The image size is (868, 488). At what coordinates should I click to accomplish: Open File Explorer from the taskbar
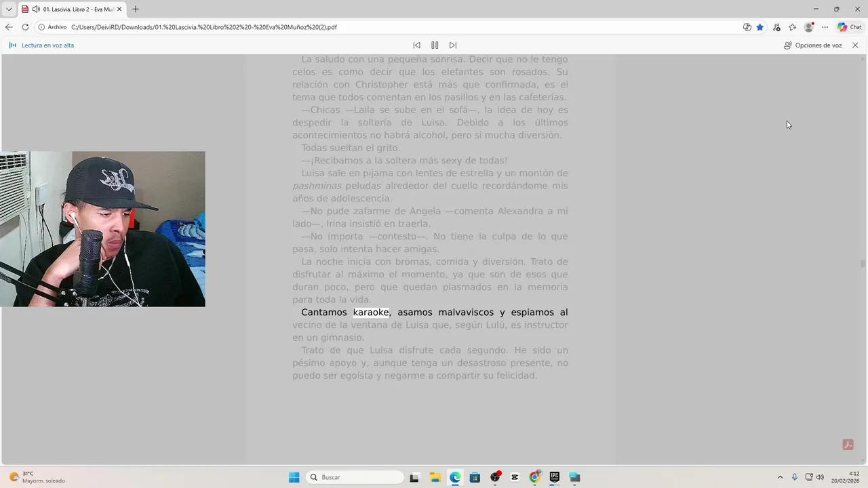tap(435, 477)
